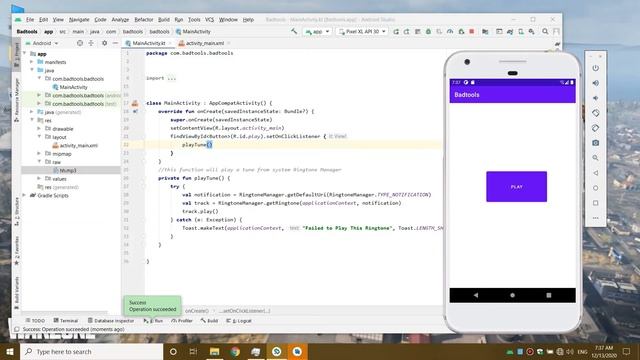This screenshot has height=360, width=640.
Task: Expand the drawable folder
Action: click(39, 129)
